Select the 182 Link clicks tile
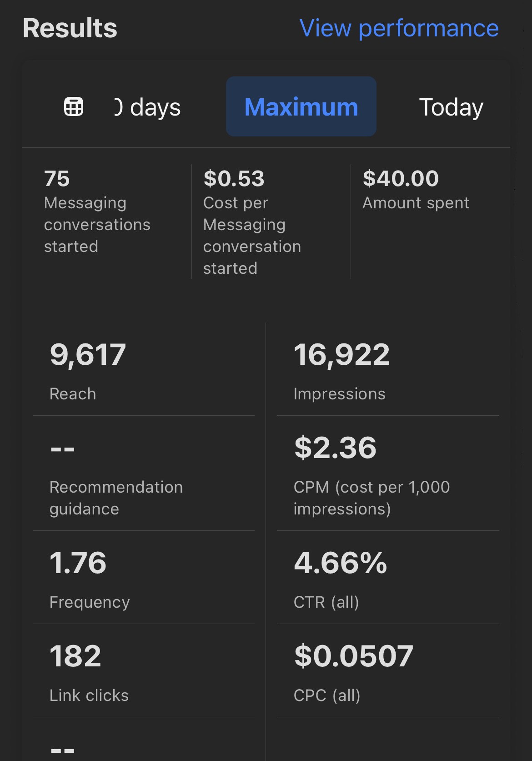This screenshot has width=532, height=761. pos(143,670)
